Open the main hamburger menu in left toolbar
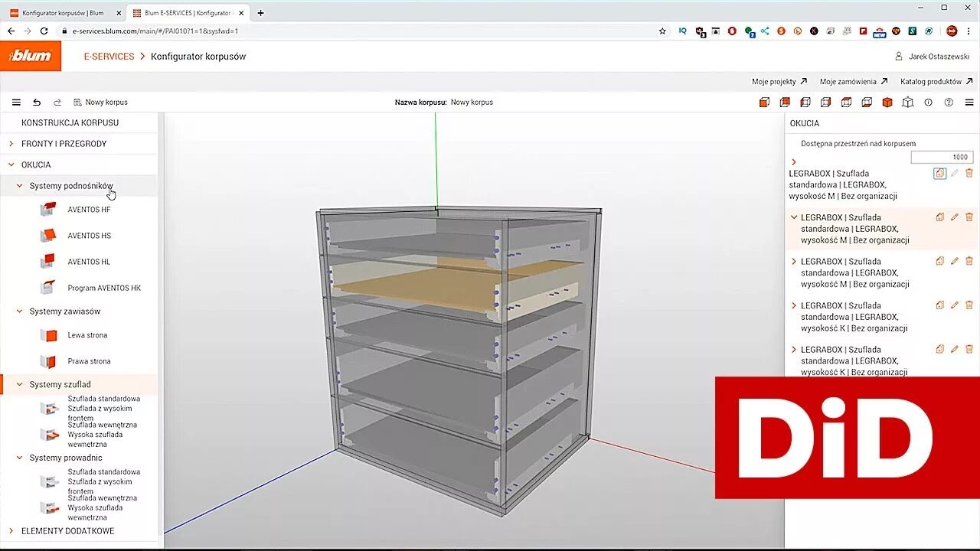 (x=16, y=102)
